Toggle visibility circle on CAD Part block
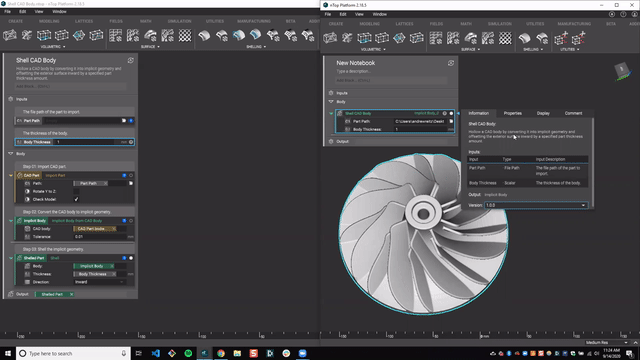 tap(131, 175)
